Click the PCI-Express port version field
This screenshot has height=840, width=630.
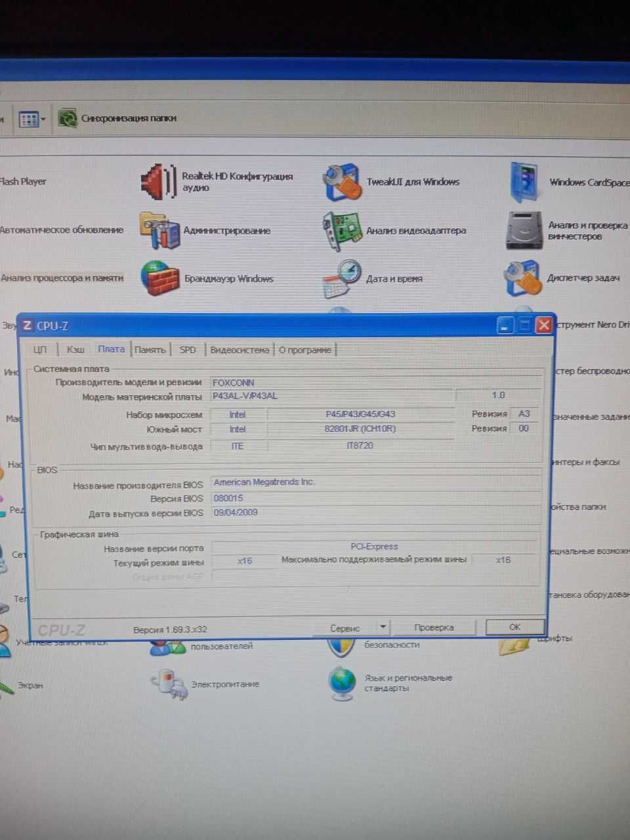pos(375,546)
